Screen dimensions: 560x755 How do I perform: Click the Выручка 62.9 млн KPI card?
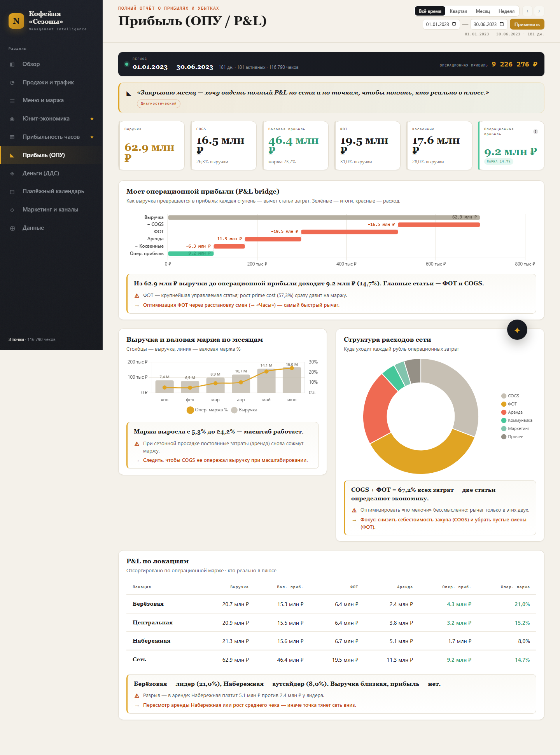pyautogui.click(x=151, y=145)
